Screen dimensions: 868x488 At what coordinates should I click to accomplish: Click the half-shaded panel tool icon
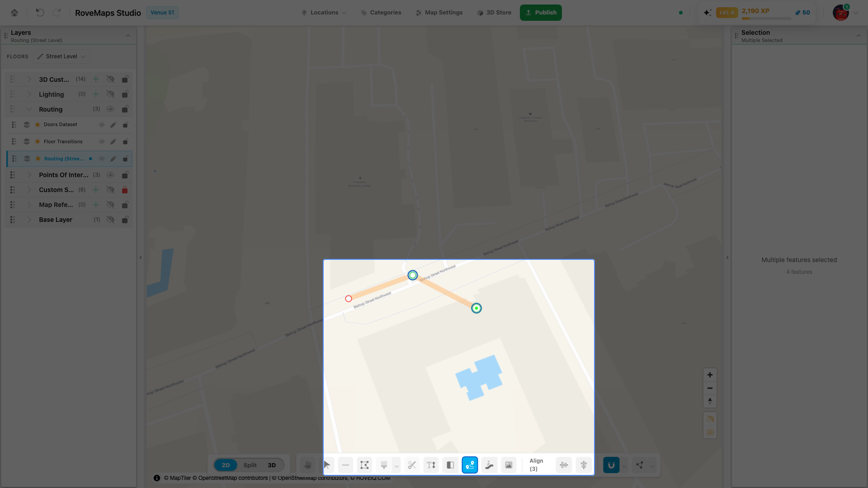click(x=450, y=465)
